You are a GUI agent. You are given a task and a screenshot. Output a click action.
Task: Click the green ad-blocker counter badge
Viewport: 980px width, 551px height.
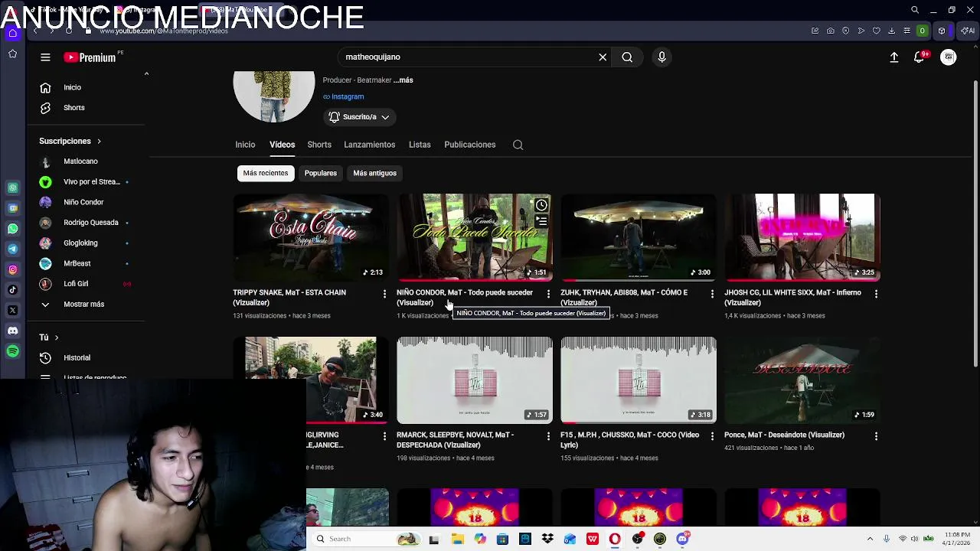pos(922,31)
